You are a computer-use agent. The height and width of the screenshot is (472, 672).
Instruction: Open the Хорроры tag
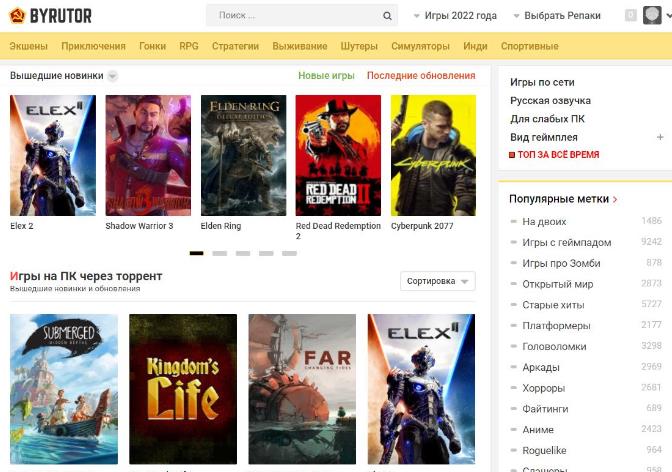543,388
